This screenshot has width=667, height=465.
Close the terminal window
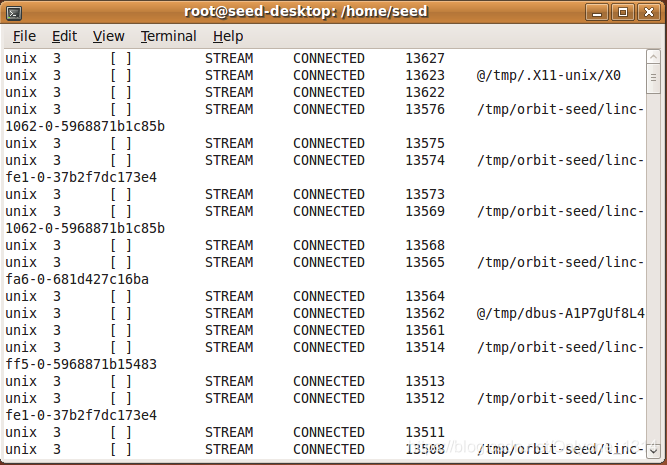649,12
